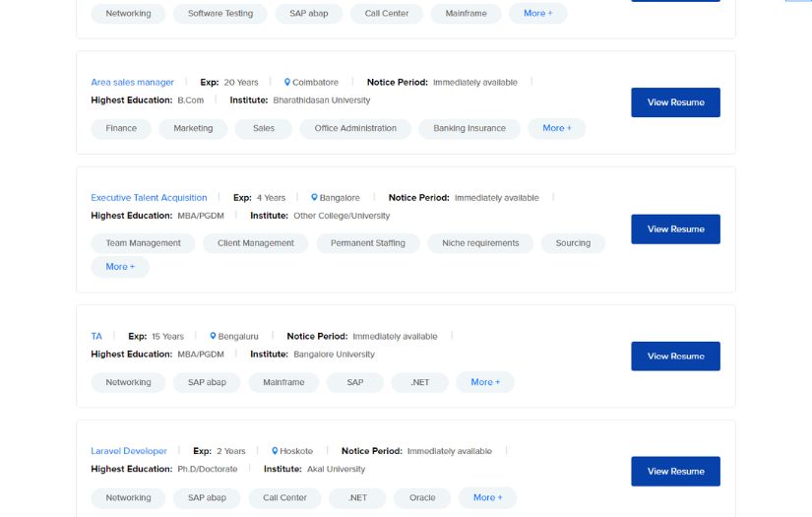
Task: Select the Networking tag in top card
Action: [x=128, y=14]
